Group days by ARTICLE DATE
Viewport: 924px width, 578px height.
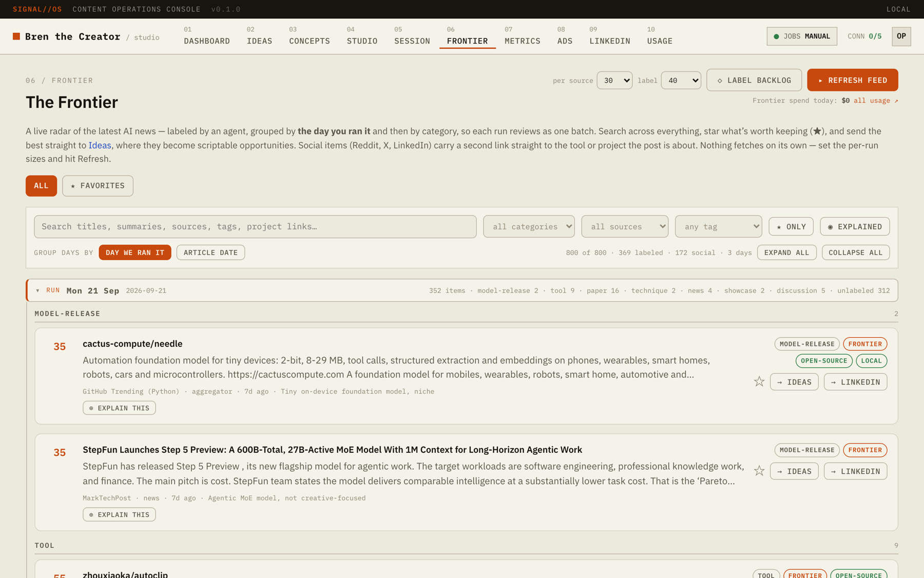pyautogui.click(x=210, y=253)
